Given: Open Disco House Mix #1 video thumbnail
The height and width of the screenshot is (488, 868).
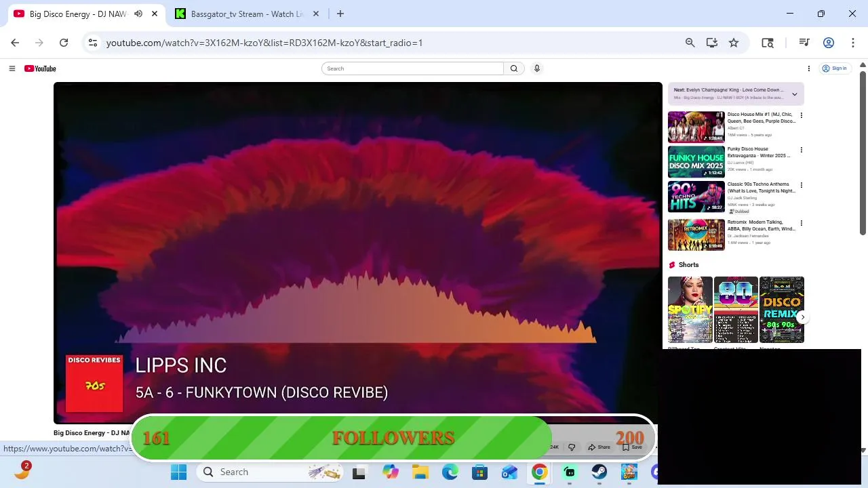Looking at the screenshot, I should click(696, 127).
